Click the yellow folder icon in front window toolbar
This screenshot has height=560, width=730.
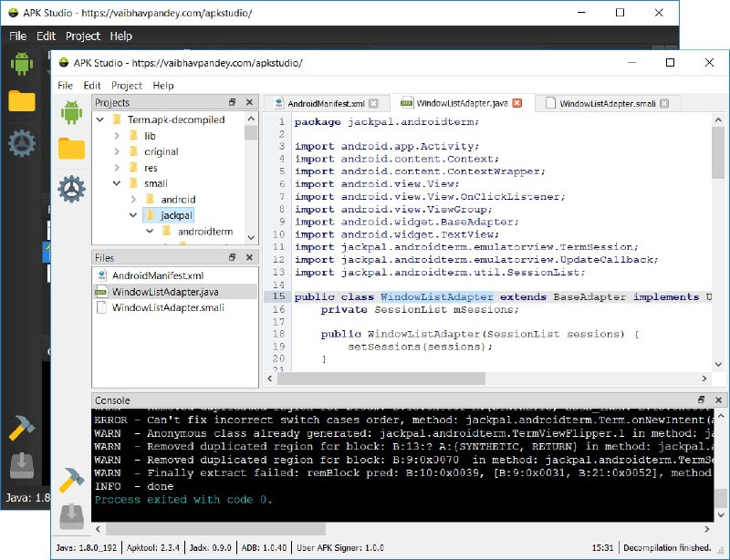tap(71, 149)
